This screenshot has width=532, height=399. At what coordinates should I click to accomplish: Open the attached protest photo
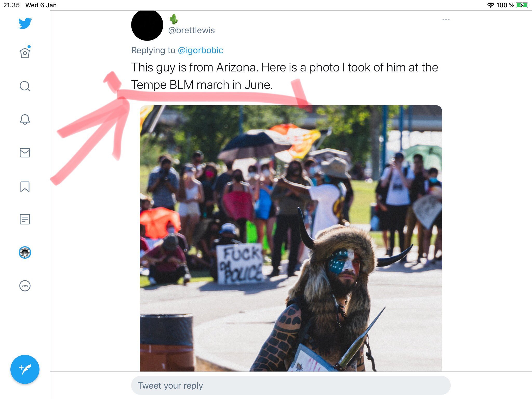point(291,238)
